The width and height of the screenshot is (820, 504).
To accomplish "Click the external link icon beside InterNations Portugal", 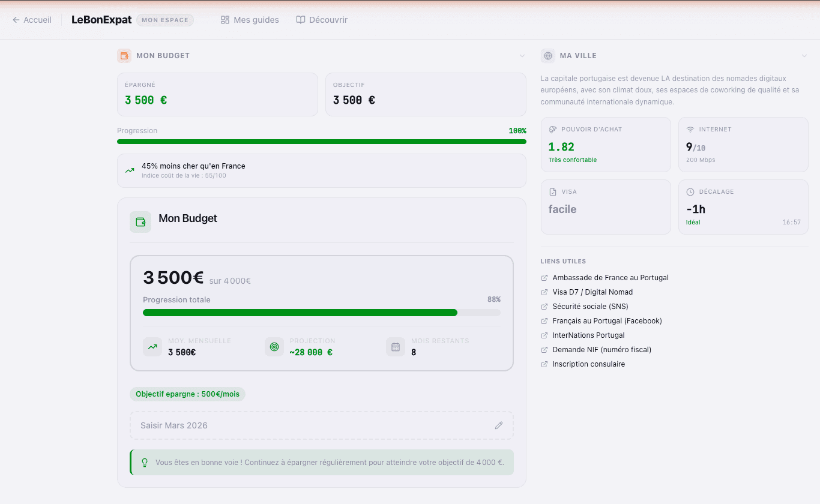I will tap(543, 335).
